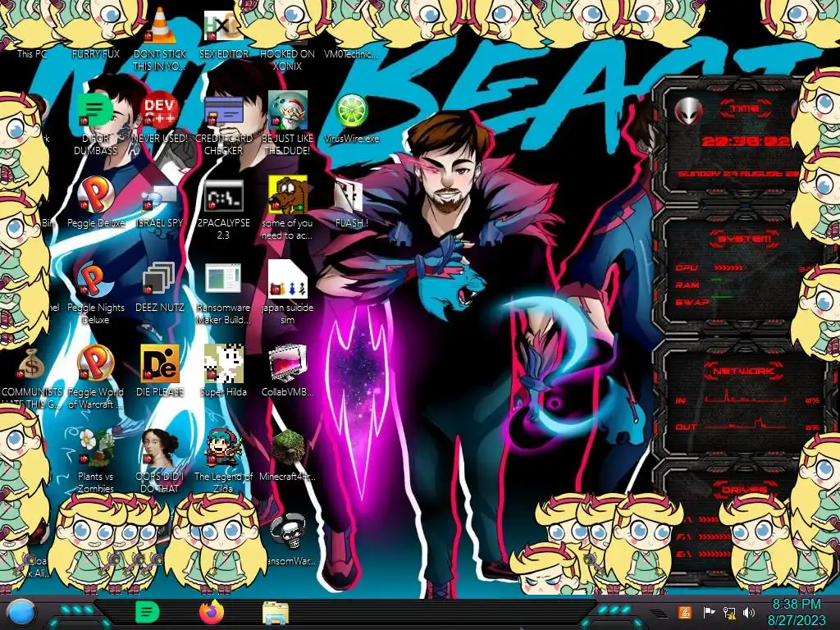Click the NETWORK header in the widget
840x630 pixels.
[x=745, y=371]
